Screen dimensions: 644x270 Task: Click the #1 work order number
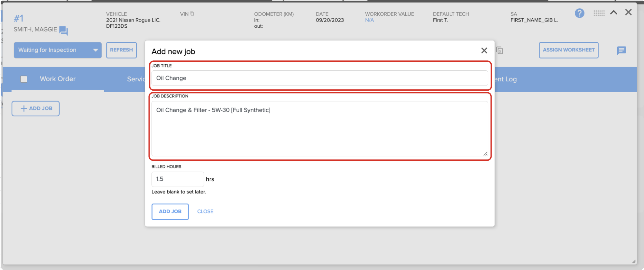pyautogui.click(x=19, y=18)
